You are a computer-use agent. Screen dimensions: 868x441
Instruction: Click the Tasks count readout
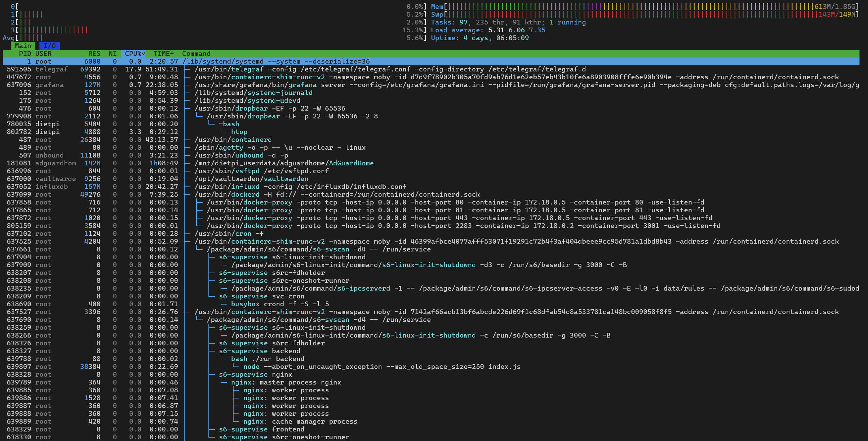tap(508, 22)
